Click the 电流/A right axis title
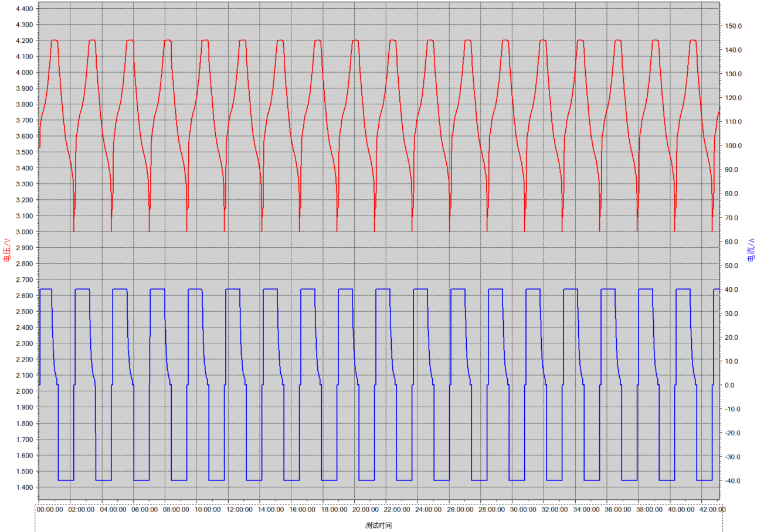The height and width of the screenshot is (532, 757). [751, 250]
